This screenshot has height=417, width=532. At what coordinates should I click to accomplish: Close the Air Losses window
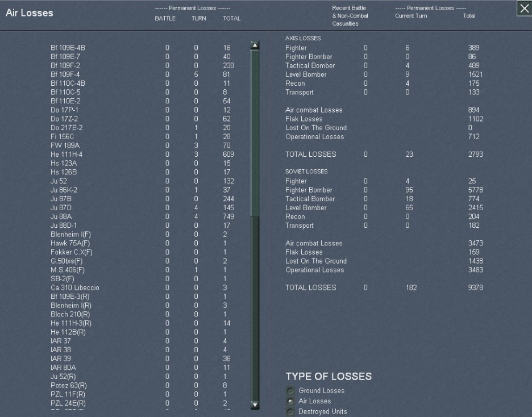(x=523, y=9)
